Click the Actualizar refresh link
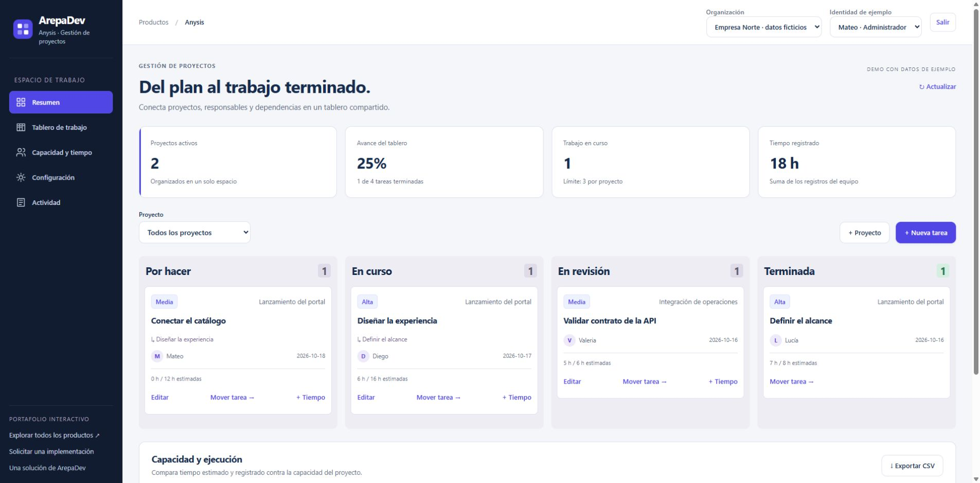980x483 pixels. pyautogui.click(x=937, y=87)
